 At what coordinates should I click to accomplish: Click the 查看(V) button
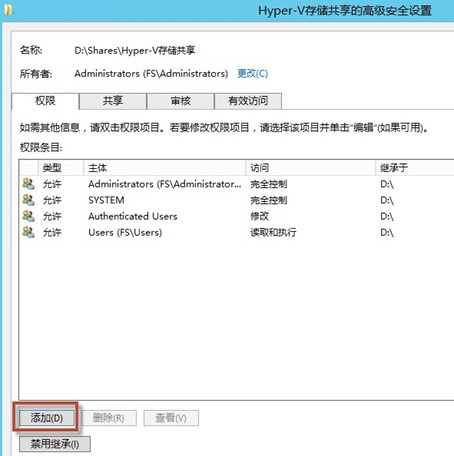[171, 418]
